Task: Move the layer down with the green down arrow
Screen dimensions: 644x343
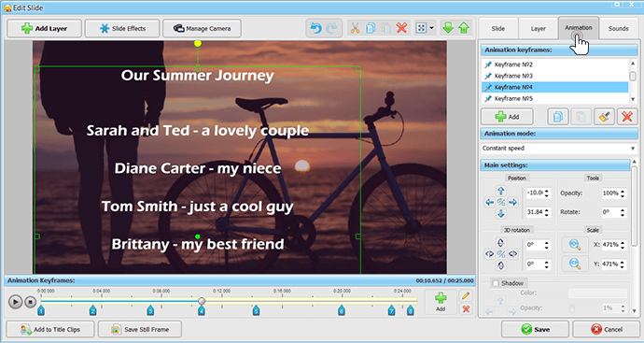Action: click(449, 28)
